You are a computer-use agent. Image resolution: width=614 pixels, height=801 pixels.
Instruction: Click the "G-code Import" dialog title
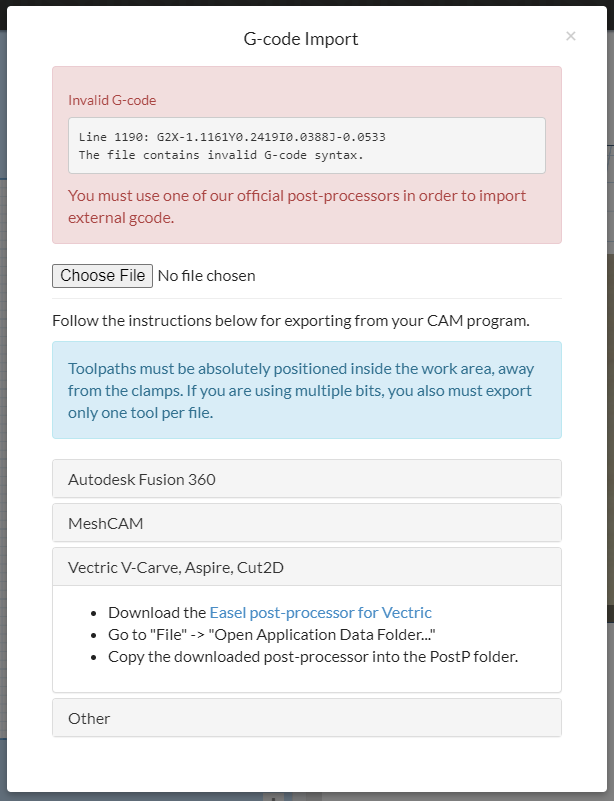[301, 39]
